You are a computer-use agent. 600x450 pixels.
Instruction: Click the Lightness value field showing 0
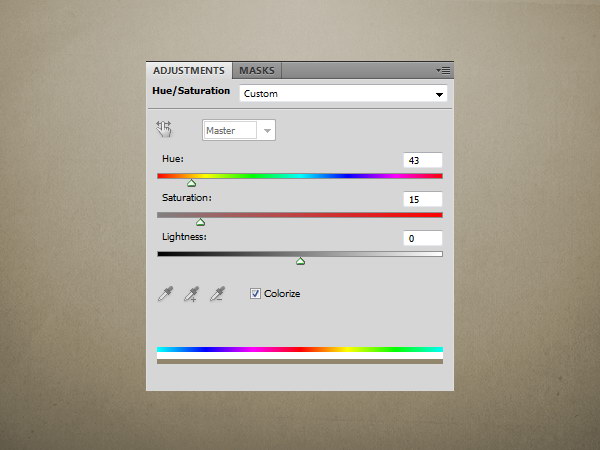point(423,238)
